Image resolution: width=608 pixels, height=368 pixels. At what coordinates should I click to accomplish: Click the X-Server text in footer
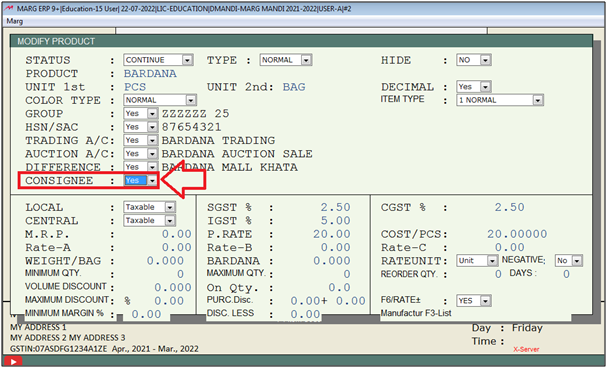point(526,349)
